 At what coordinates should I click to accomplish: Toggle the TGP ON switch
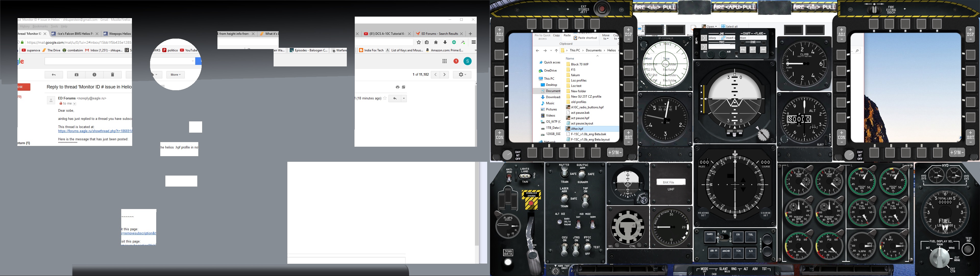click(x=585, y=200)
